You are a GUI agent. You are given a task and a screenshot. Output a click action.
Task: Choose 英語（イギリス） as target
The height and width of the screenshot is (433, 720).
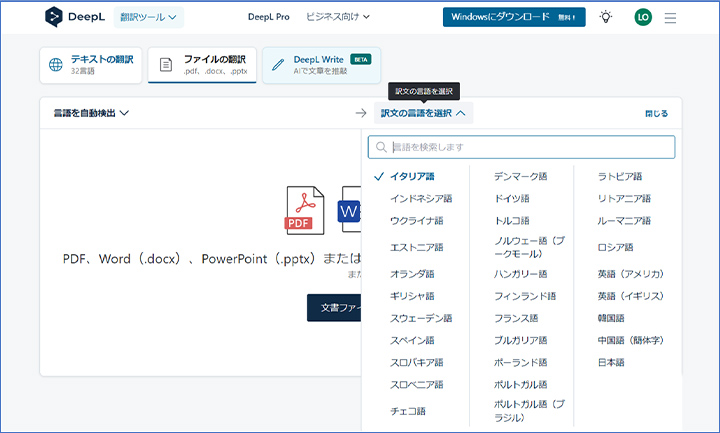tap(630, 296)
